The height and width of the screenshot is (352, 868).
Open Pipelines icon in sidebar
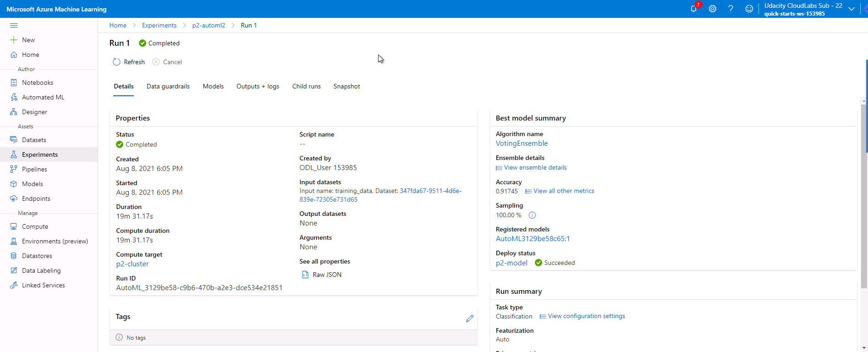[x=14, y=169]
